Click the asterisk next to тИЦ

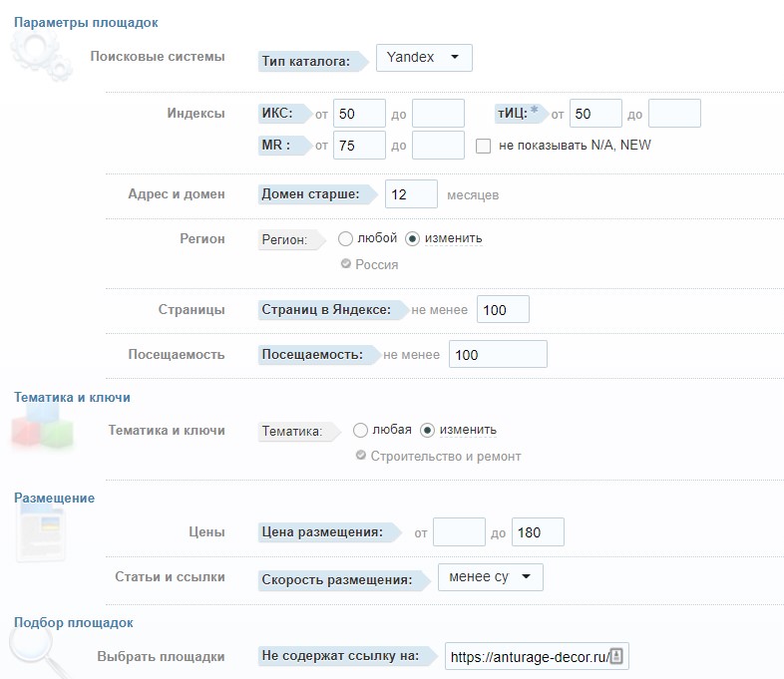point(535,109)
